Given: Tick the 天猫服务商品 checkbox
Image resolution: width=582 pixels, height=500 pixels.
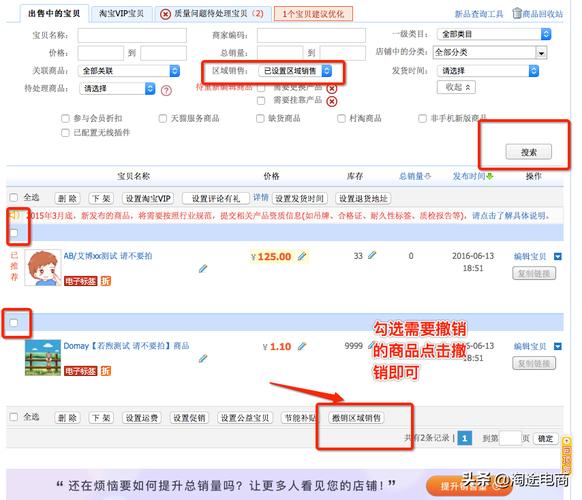Looking at the screenshot, I should 163,118.
